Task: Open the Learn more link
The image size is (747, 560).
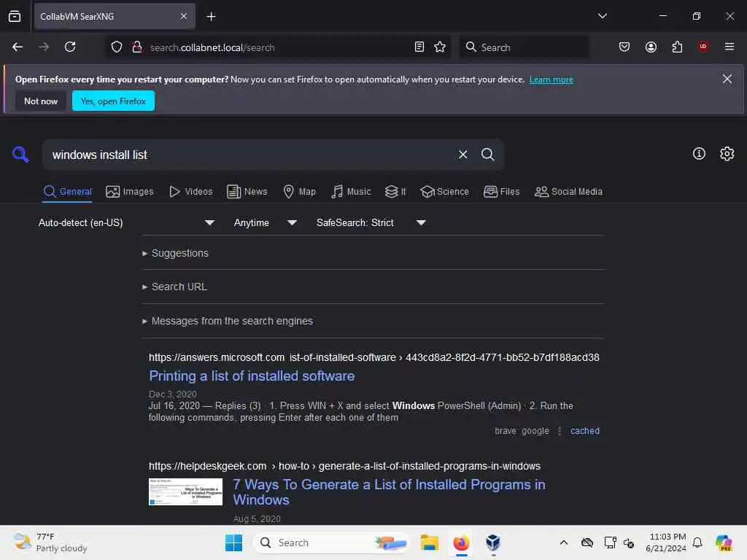Action: point(551,79)
